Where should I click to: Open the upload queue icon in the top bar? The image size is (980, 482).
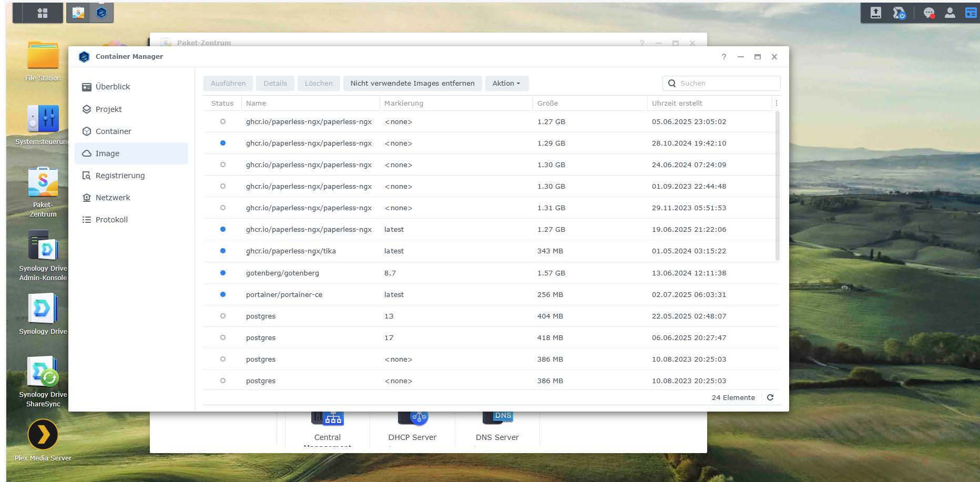876,13
